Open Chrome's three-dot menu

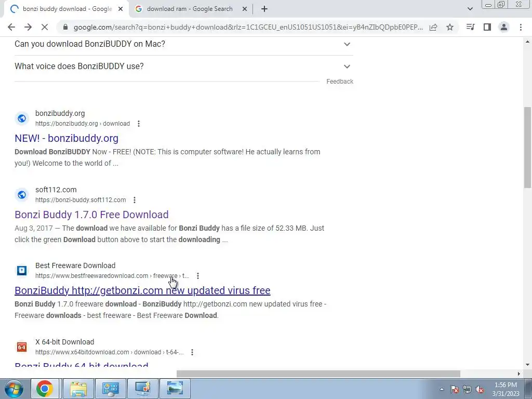point(521,27)
